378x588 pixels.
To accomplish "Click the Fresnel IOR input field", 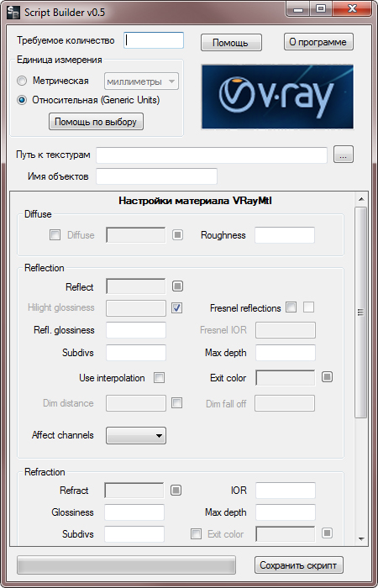I will click(286, 330).
